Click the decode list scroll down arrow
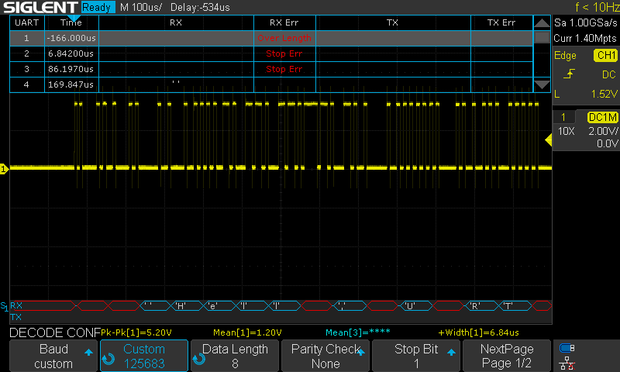This screenshot has width=620, height=372. tap(542, 84)
